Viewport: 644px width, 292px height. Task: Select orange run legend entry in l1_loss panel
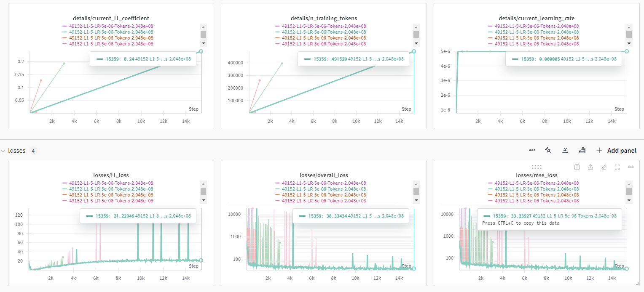[x=108, y=195]
